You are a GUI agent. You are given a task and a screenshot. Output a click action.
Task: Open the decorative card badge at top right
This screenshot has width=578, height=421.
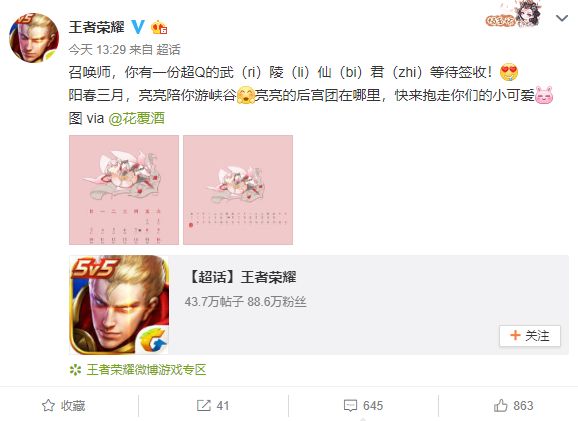(515, 15)
